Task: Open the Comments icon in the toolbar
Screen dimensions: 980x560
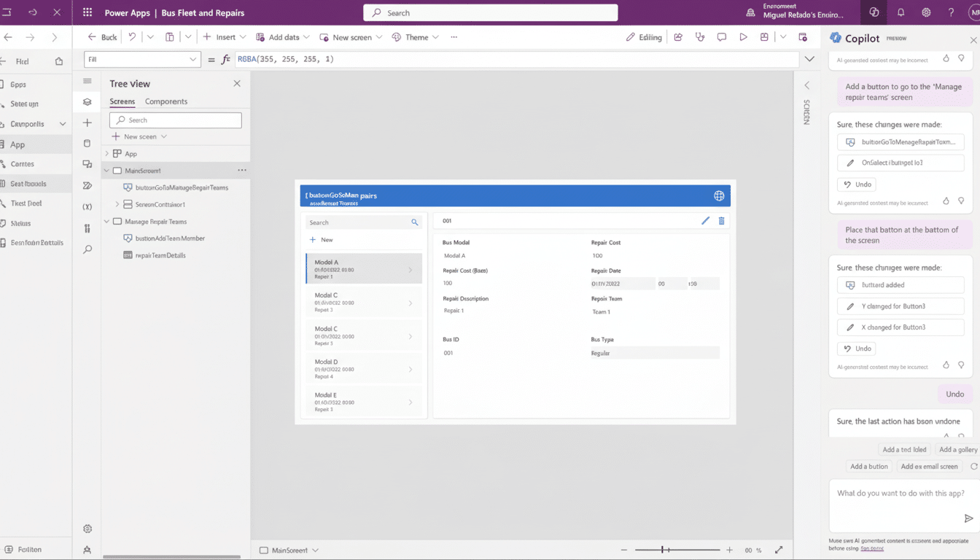Action: [x=722, y=37]
